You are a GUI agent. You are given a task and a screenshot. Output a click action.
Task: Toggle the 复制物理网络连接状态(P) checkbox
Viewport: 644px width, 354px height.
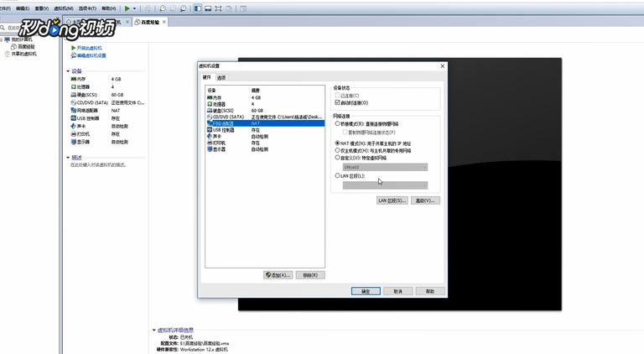pos(345,133)
